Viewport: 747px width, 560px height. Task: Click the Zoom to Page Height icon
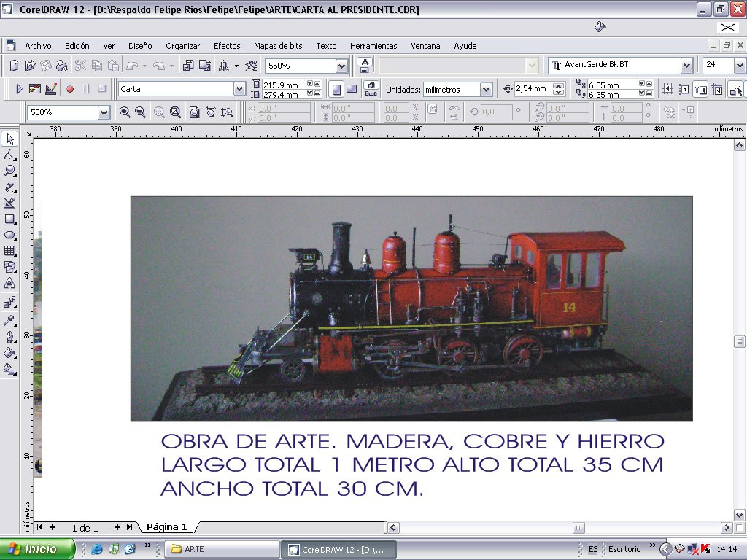(x=227, y=112)
